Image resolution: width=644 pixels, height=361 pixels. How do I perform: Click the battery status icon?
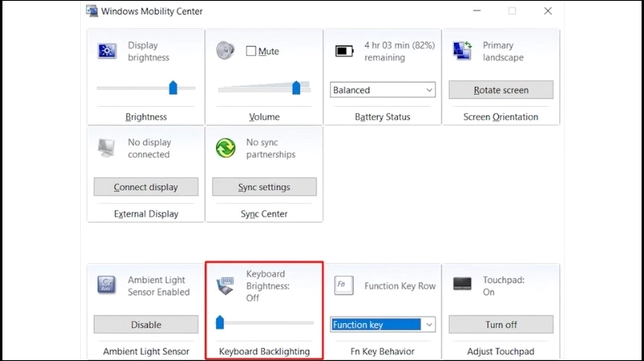pyautogui.click(x=345, y=51)
